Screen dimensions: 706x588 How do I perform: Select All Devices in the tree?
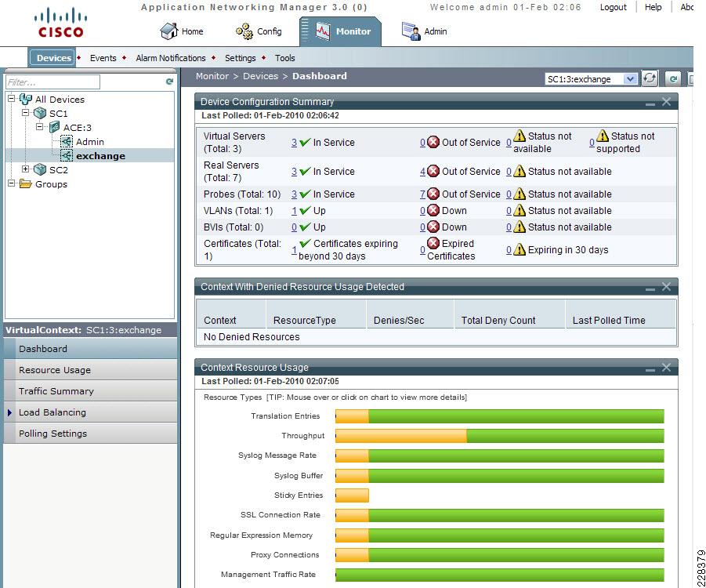tap(60, 99)
